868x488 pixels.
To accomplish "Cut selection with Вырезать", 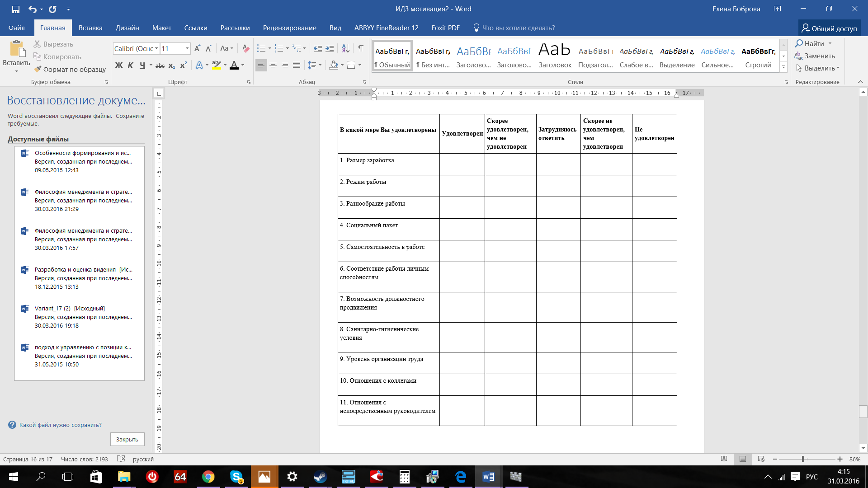I will (53, 44).
